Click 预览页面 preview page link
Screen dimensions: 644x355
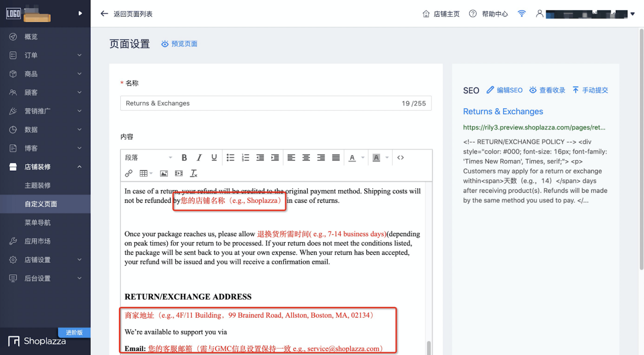(x=179, y=44)
